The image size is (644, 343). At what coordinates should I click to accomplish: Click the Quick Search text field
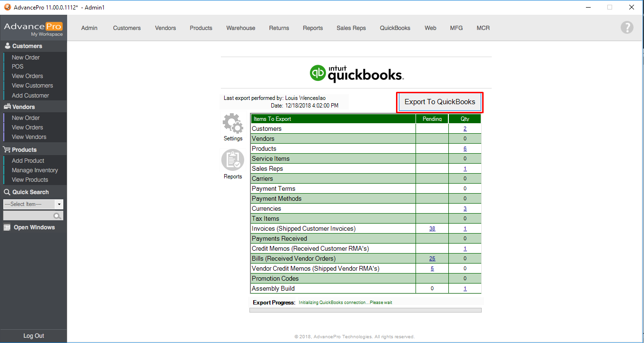coord(28,216)
